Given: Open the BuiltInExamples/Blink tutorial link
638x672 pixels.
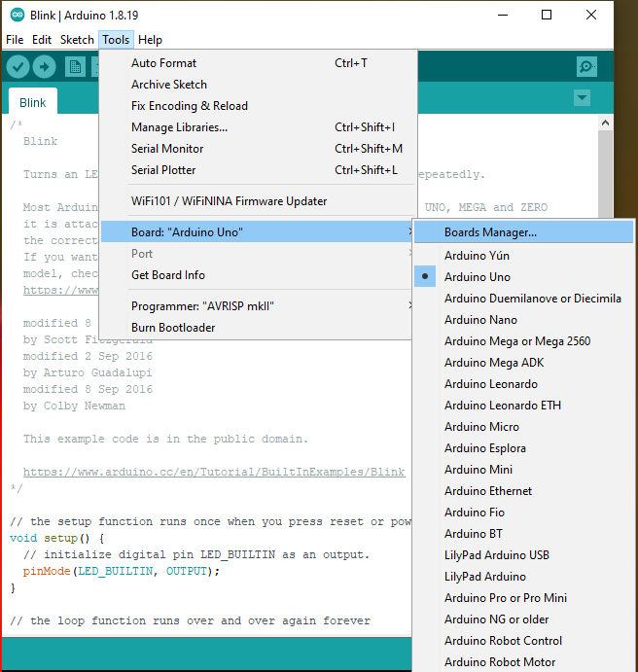Looking at the screenshot, I should 214,472.
